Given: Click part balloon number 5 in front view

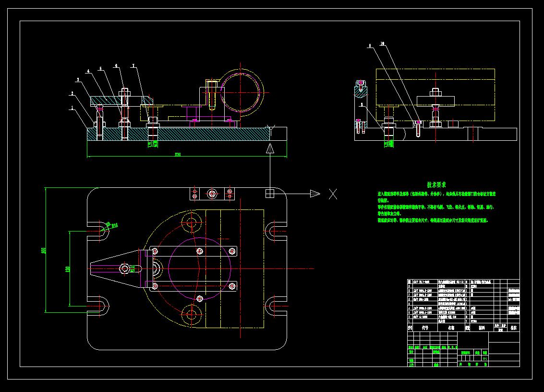Looking at the screenshot, I should point(101,69).
